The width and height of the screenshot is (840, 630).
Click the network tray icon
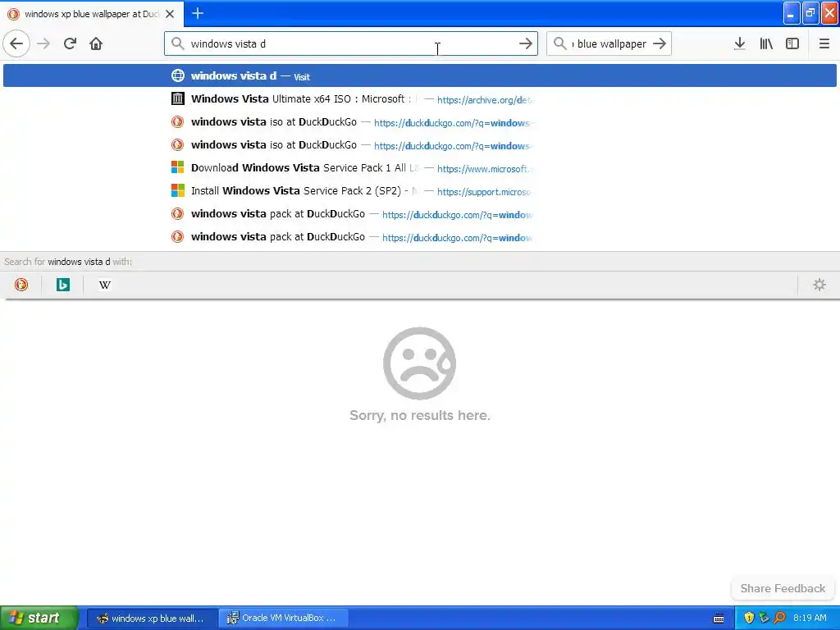tap(764, 618)
